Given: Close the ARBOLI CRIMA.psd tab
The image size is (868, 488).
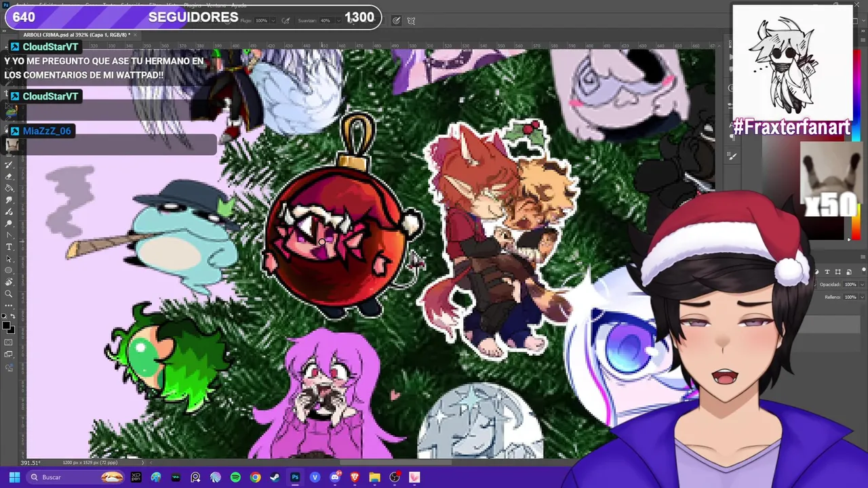Looking at the screenshot, I should pyautogui.click(x=135, y=35).
